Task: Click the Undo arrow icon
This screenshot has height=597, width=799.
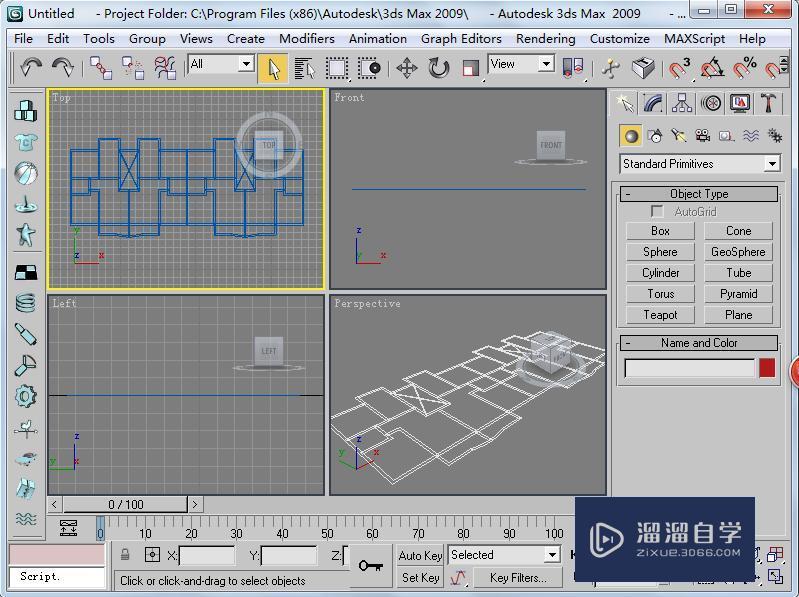Action: coord(31,67)
